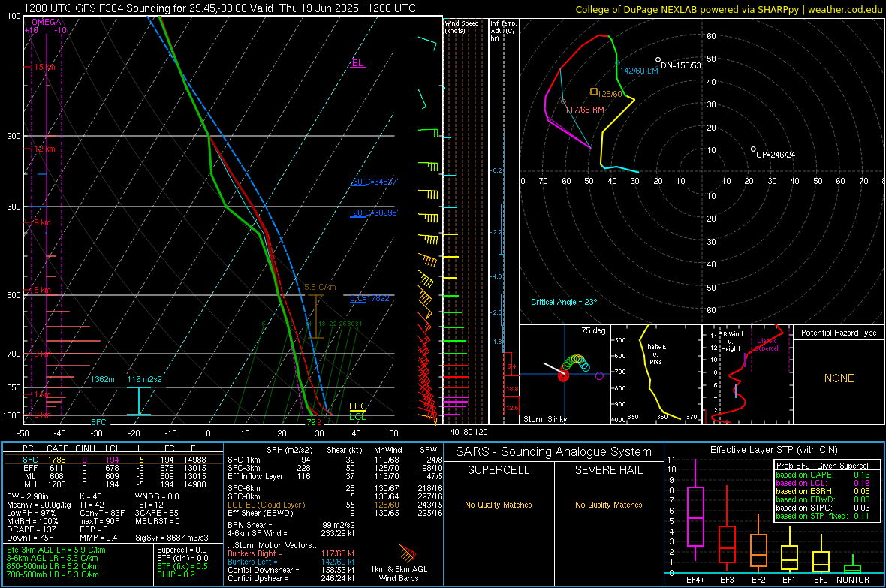
Task: Click the based on STP_fixed: probability line
Action: (823, 516)
